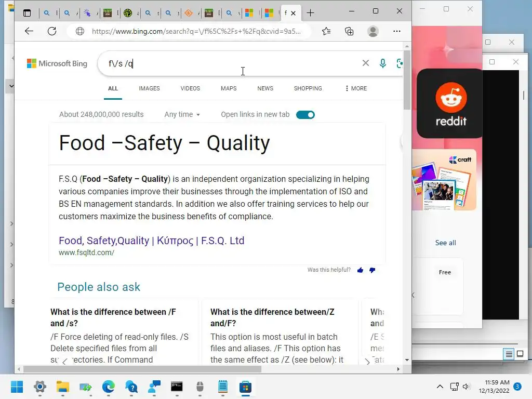Open the www.fsqltd.com/ URL
532x399 pixels.
(87, 252)
